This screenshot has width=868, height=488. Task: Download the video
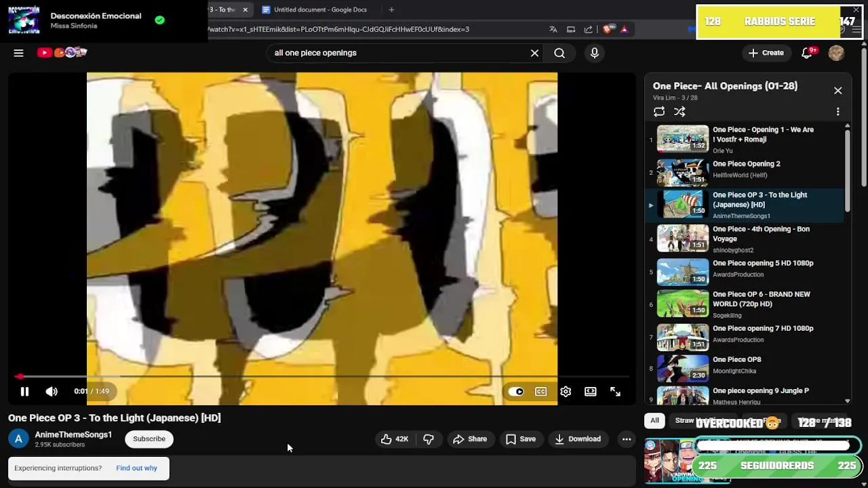(x=578, y=439)
